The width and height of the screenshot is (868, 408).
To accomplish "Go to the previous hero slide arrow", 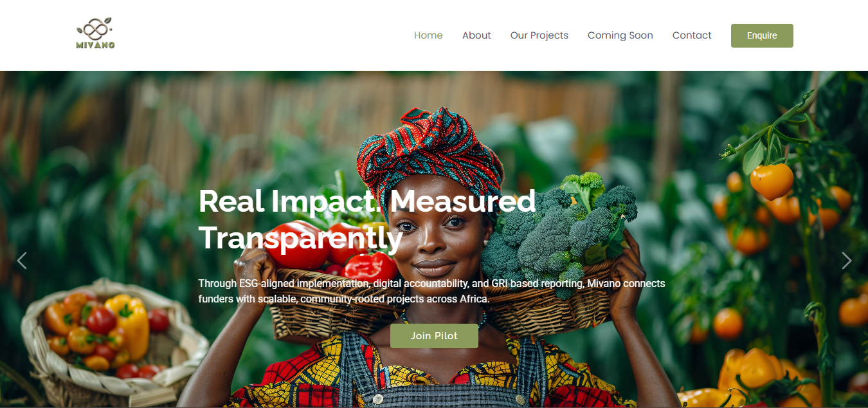I will point(22,261).
